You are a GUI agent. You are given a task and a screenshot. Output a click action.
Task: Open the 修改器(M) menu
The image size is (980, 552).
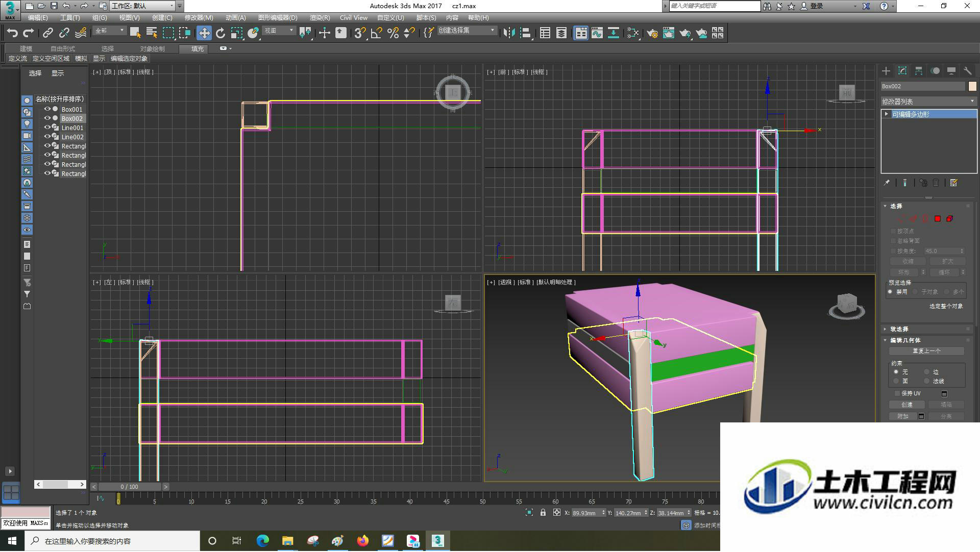[x=199, y=18]
